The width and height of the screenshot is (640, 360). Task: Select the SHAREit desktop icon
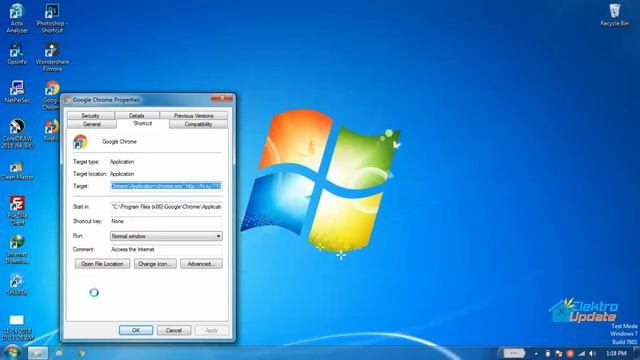click(17, 284)
